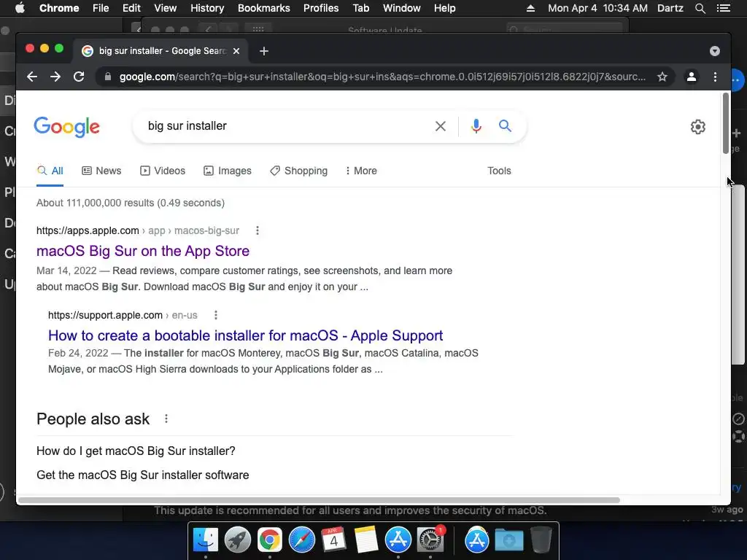
Task: Clear the search box with the X
Action: [x=441, y=126]
